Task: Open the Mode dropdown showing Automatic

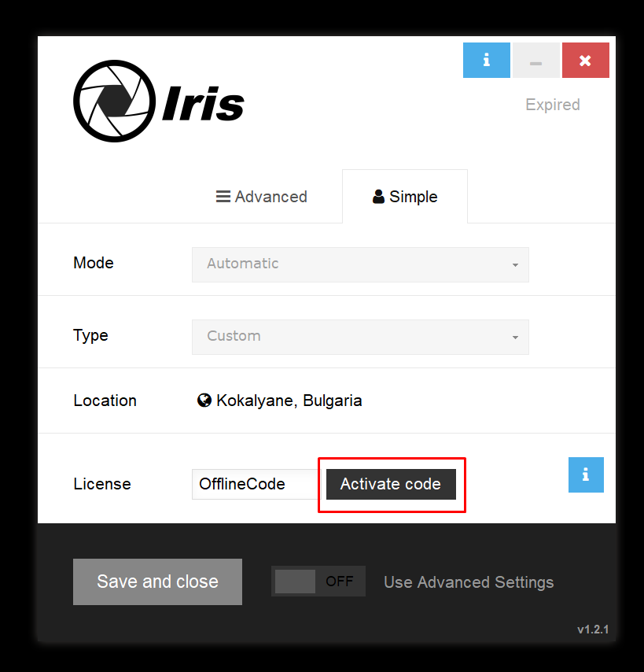Action: (x=360, y=264)
